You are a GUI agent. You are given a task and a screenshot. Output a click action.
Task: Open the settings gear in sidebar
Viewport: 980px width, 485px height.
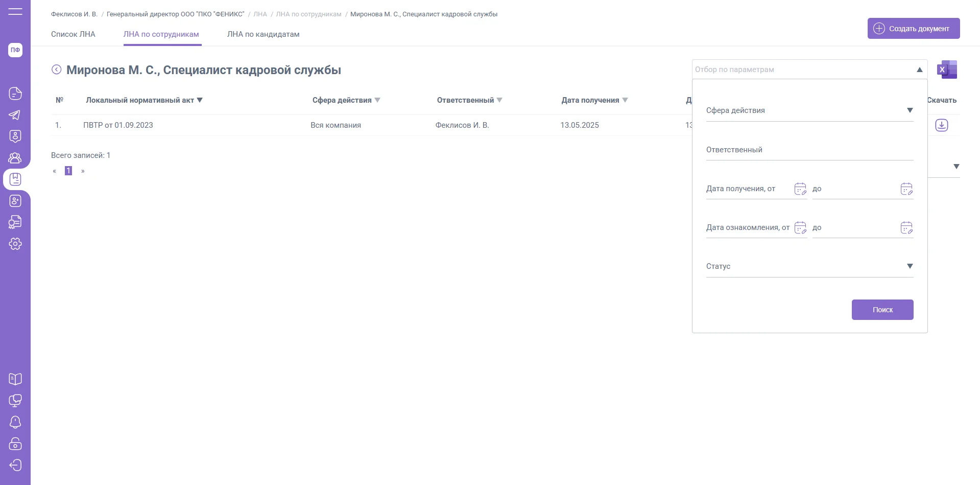coord(15,244)
